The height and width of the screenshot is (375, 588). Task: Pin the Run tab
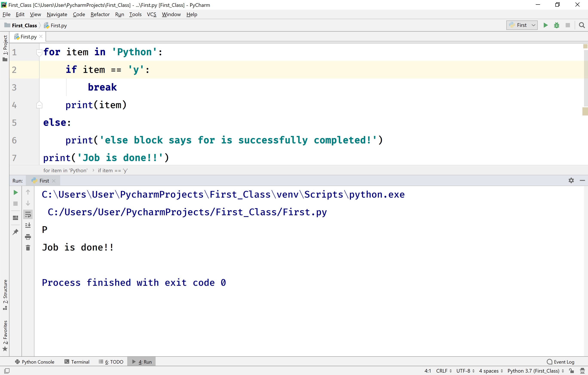15,232
